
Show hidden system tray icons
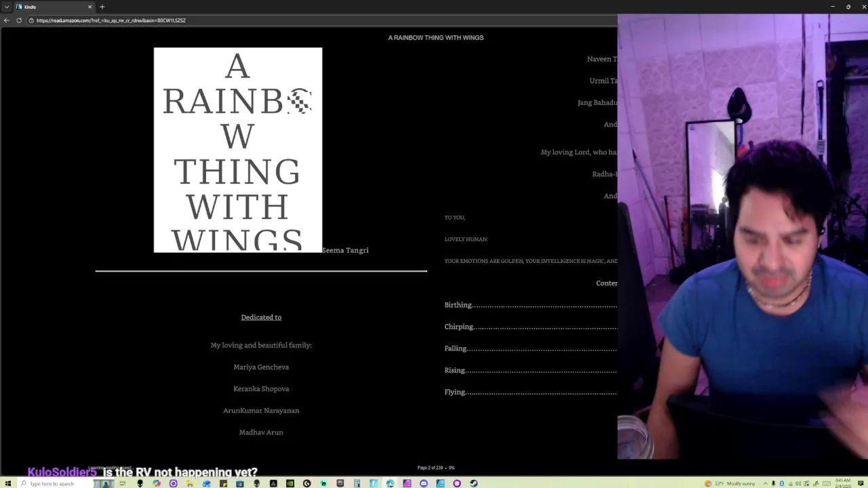point(766,483)
